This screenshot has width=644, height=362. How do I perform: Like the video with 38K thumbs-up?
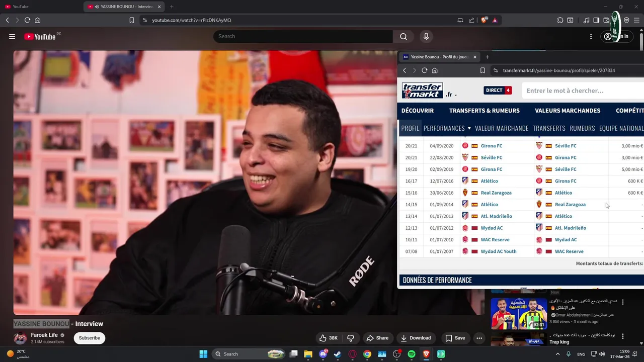[x=329, y=338]
